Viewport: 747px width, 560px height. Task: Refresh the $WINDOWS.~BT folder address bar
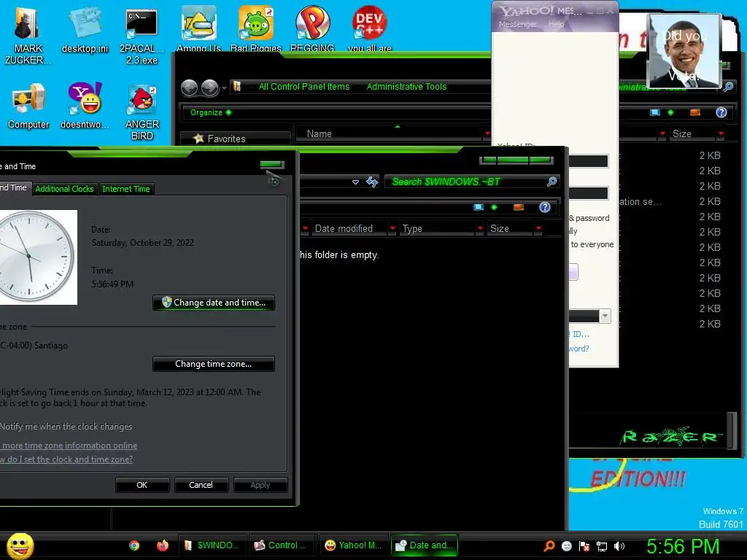372,182
